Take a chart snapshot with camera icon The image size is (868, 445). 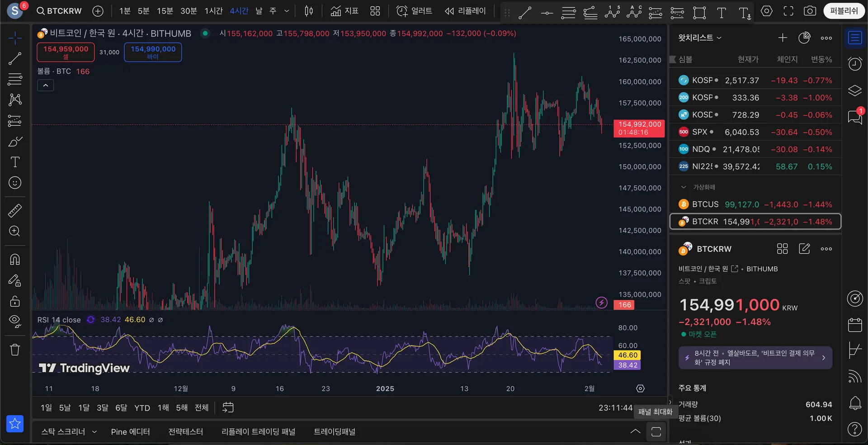[x=810, y=11]
